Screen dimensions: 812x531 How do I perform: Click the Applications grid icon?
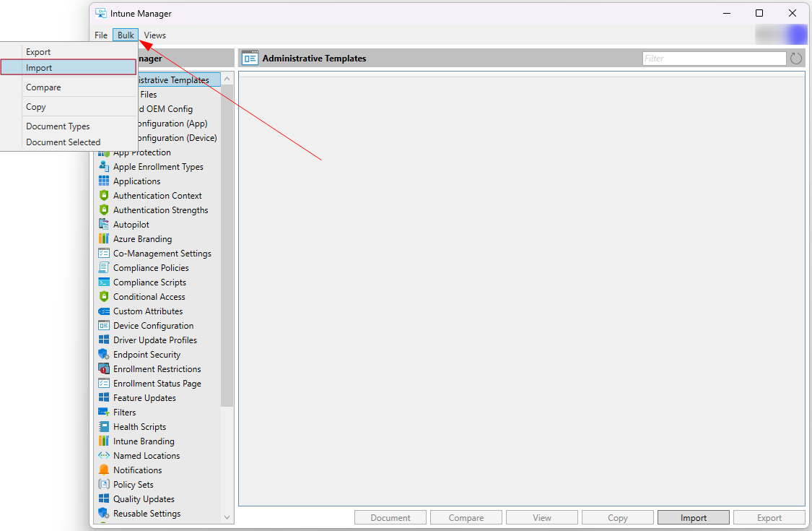point(103,181)
